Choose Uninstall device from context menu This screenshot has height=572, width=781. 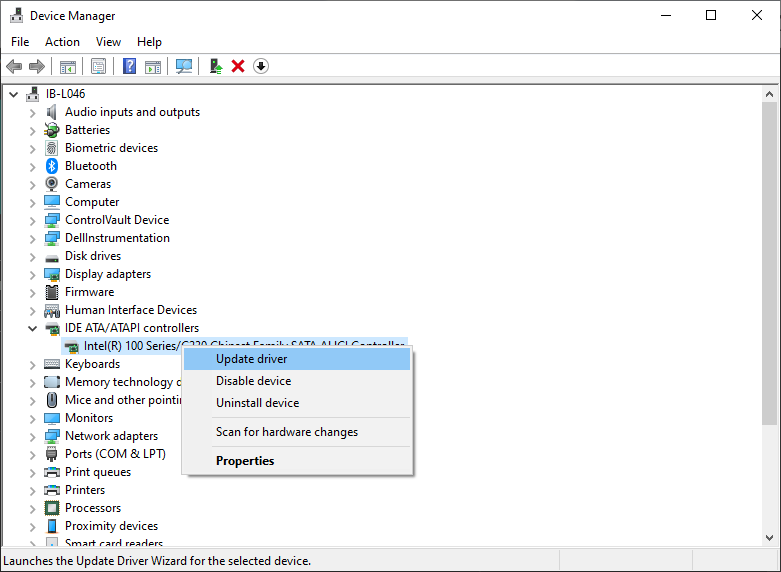click(x=297, y=403)
